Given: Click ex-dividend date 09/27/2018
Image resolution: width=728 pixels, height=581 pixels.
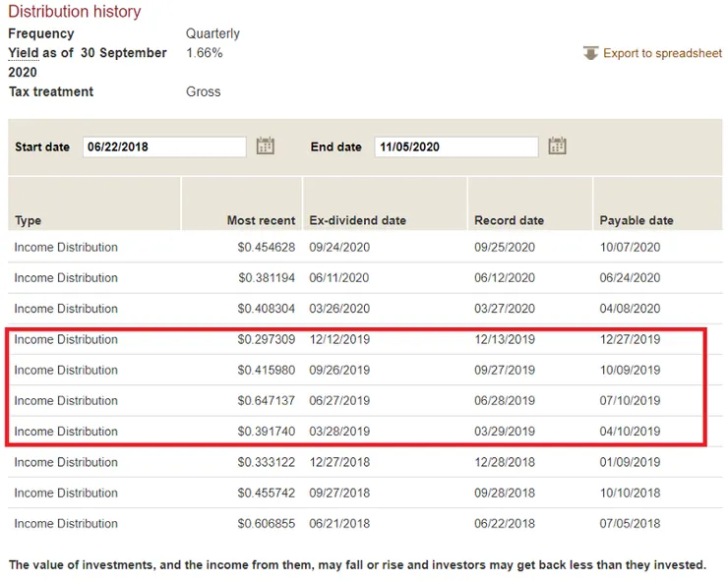Looking at the screenshot, I should (x=339, y=493).
